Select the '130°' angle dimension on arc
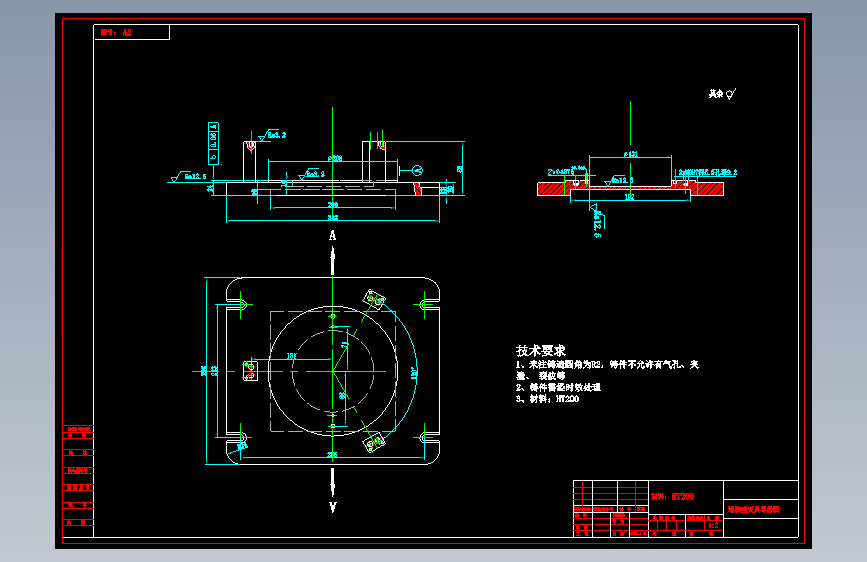Viewport: 867px width, 562px height. 414,372
